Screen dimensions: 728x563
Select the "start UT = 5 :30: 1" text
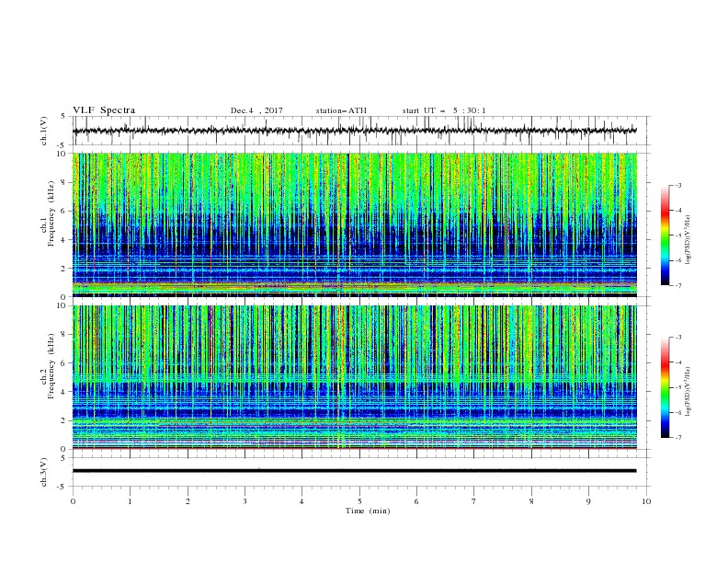coord(444,110)
